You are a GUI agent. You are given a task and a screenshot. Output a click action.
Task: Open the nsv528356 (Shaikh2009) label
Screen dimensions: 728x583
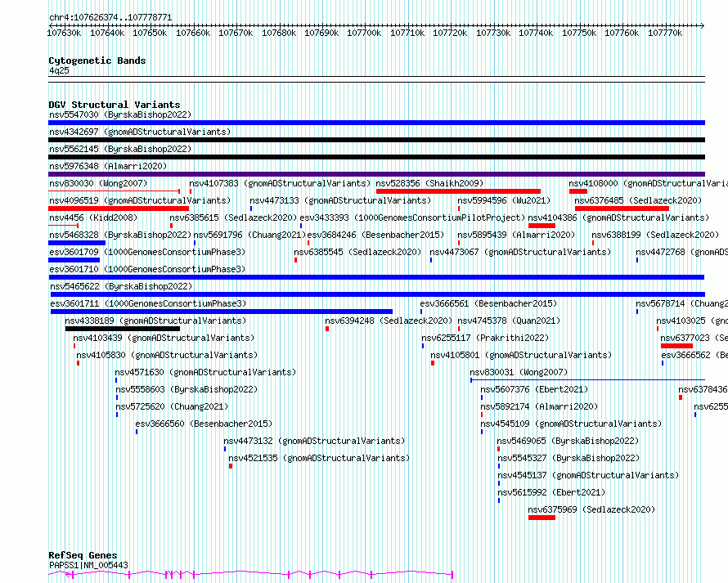(x=429, y=183)
